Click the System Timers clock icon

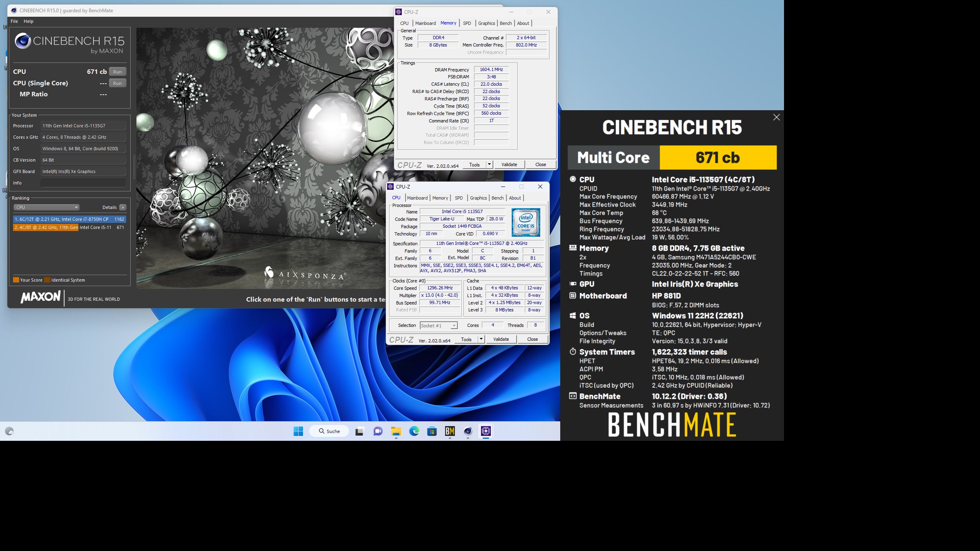pos(573,351)
